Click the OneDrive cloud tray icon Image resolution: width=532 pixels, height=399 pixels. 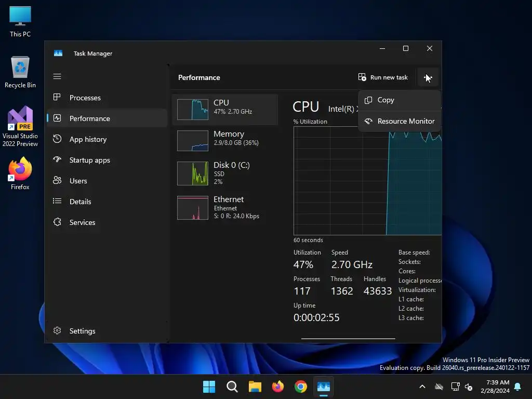(x=439, y=387)
